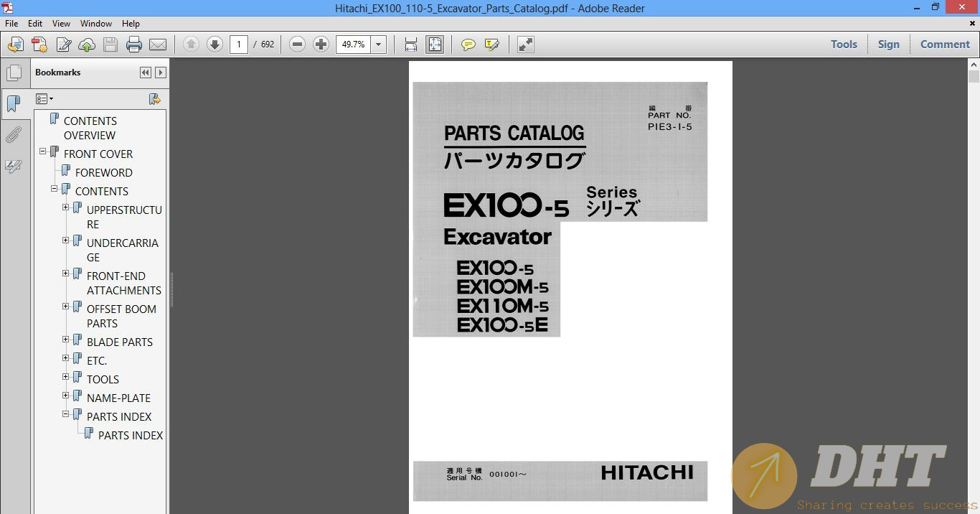Image resolution: width=980 pixels, height=514 pixels.
Task: Expand bookmarks panel with right arrow
Action: coord(161,73)
